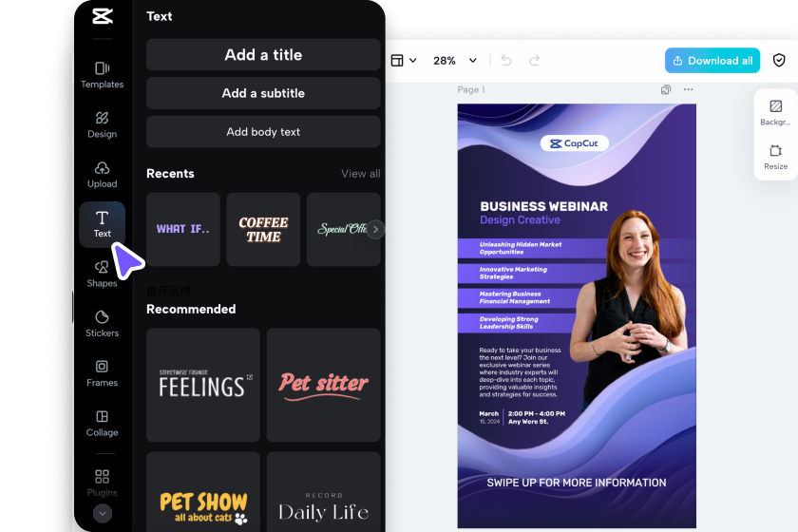Click the Undo arrow icon
798x532 pixels.
[x=506, y=61]
